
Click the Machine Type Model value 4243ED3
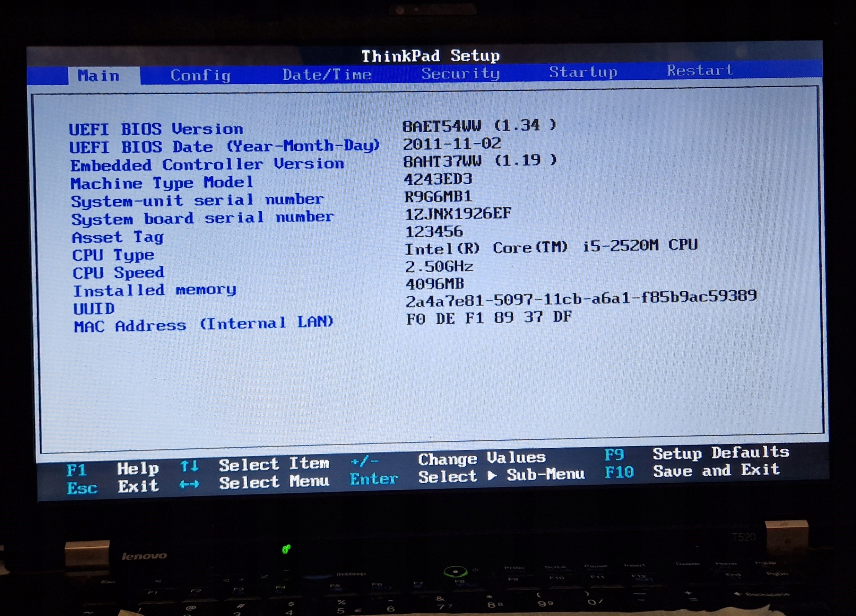438,179
